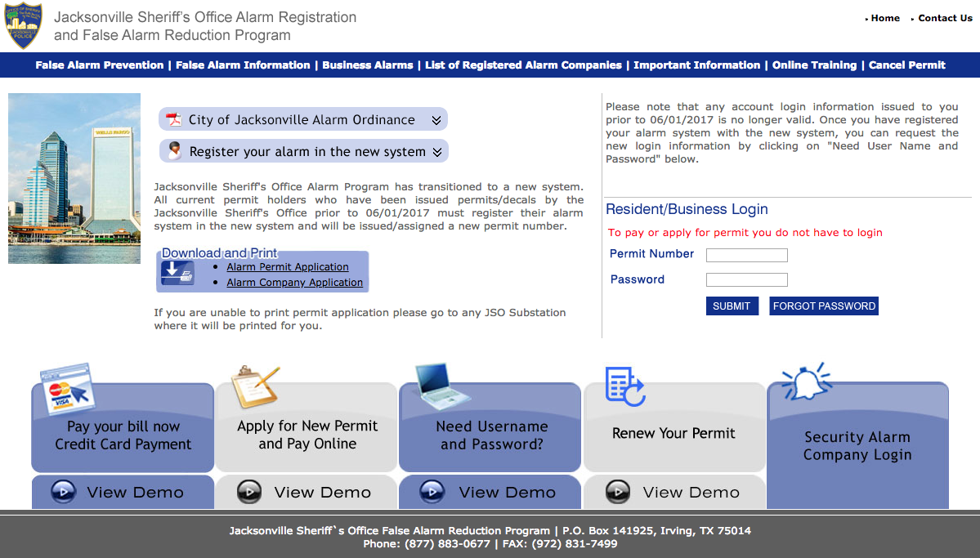Expand City of Jacksonville Alarm Ordinance chevron
Screen dimensions: 980x558
click(436, 120)
